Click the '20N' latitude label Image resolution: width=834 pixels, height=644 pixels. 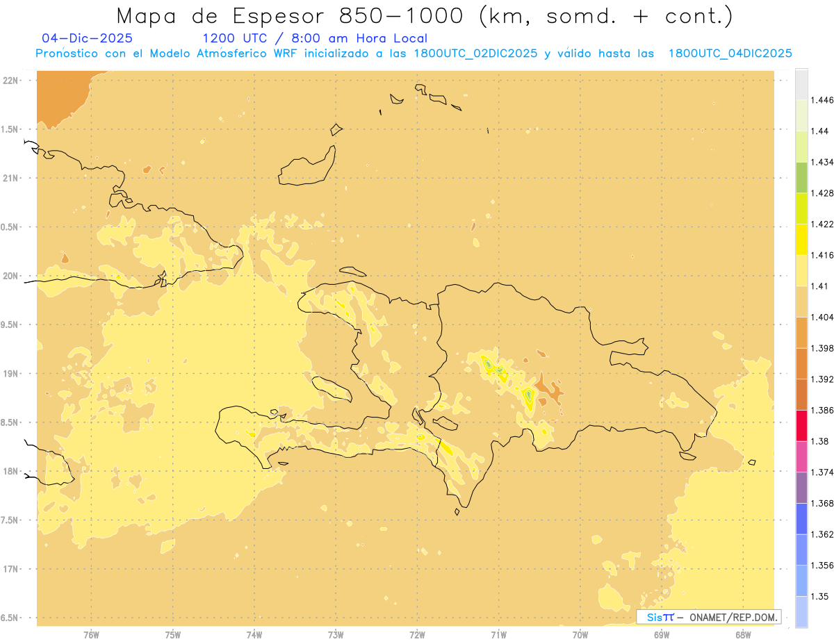(x=12, y=276)
